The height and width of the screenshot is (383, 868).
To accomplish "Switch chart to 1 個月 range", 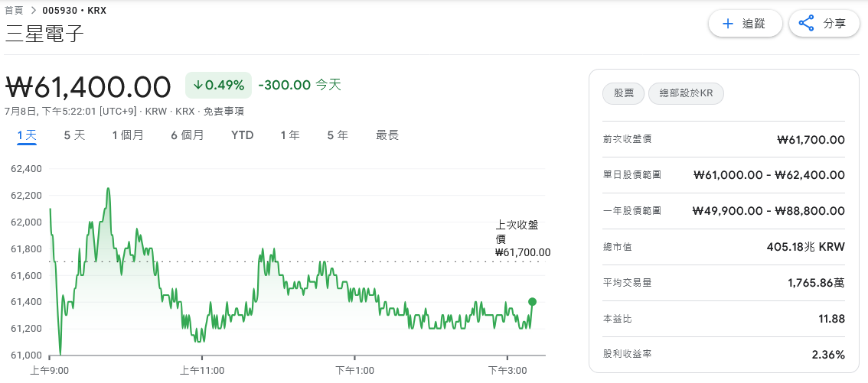I will [128, 135].
